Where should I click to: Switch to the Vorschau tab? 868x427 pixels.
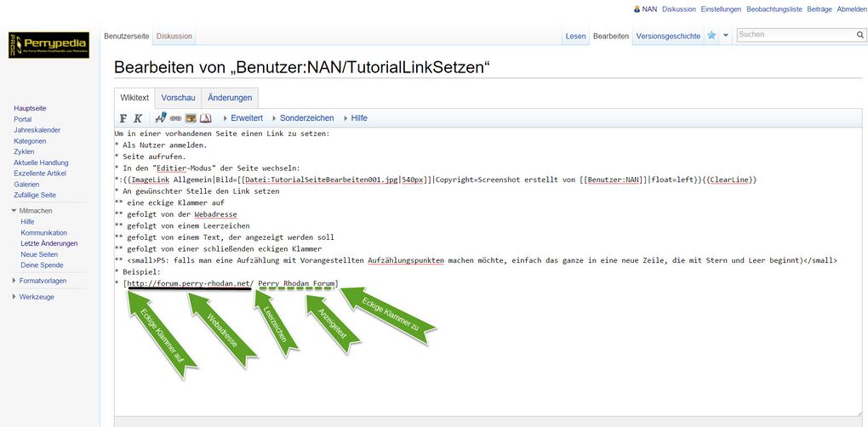(178, 98)
